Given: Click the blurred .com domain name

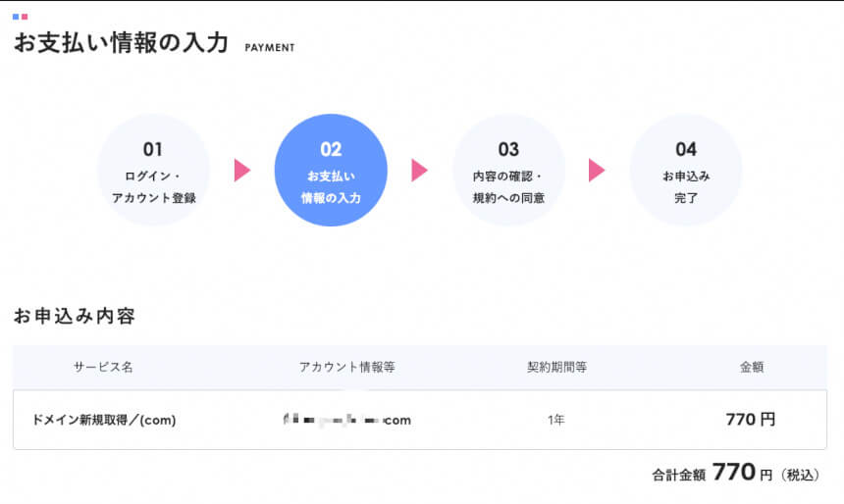Looking at the screenshot, I should [x=347, y=420].
